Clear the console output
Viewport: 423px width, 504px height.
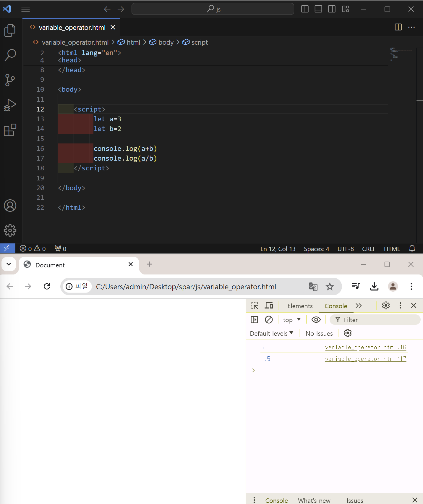pos(269,320)
